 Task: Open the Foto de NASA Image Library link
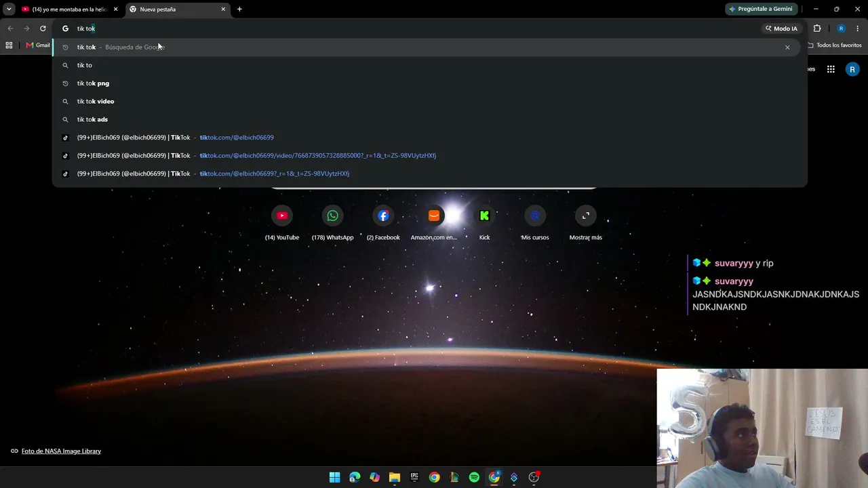(61, 451)
